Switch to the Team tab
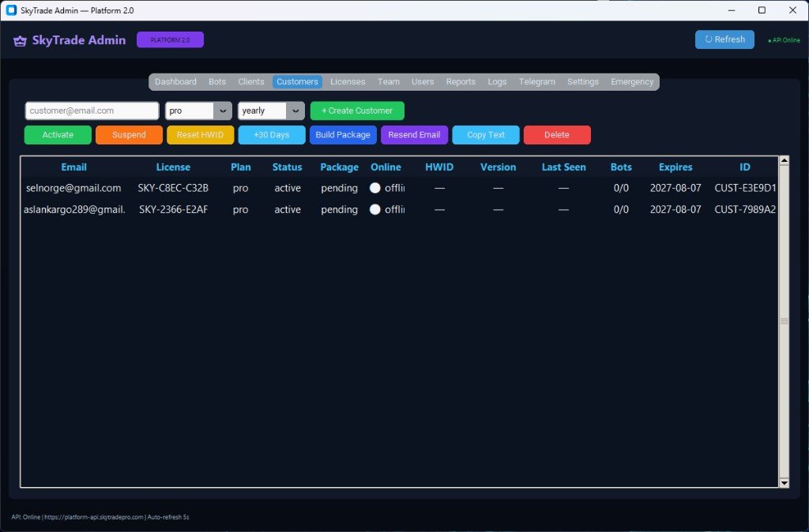This screenshot has width=809, height=532. (x=389, y=82)
